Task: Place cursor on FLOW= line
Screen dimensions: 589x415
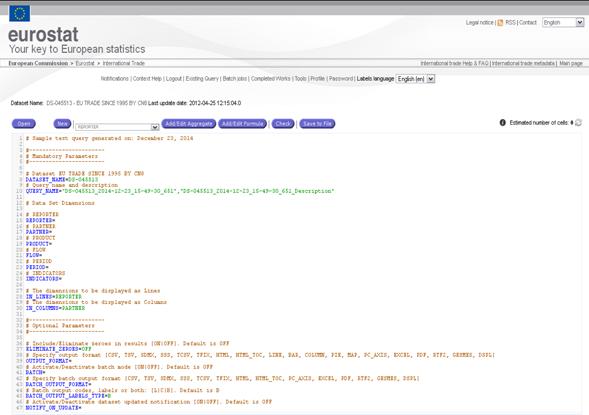Action: [x=34, y=255]
